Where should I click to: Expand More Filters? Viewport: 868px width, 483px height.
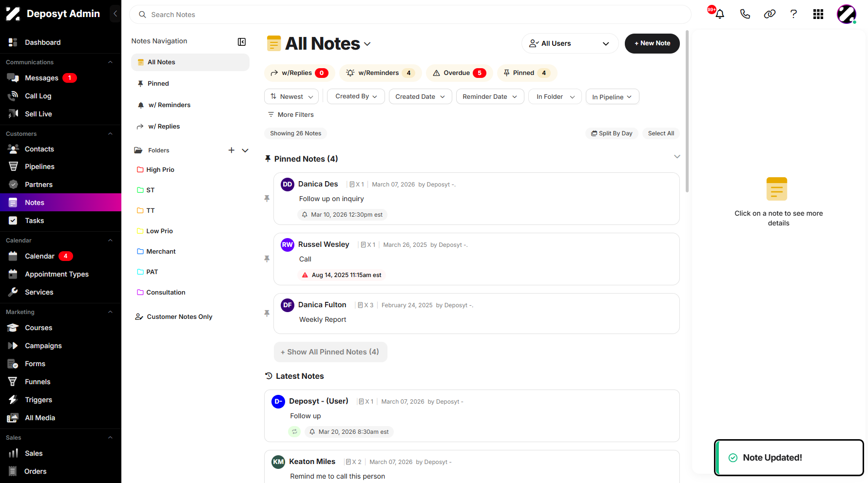290,114
